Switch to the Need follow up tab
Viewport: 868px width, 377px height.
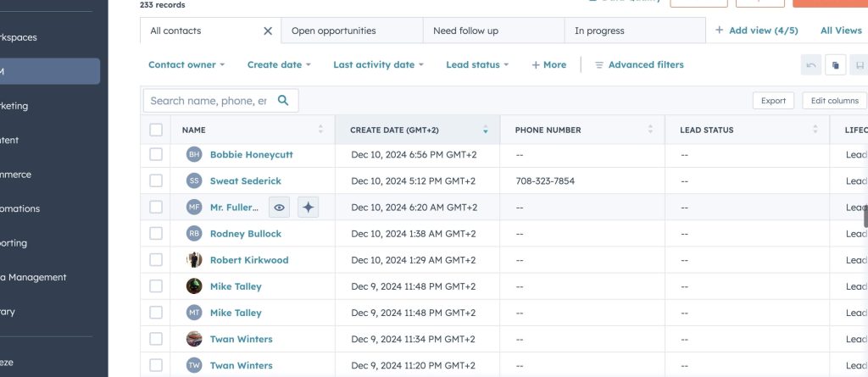tap(494, 30)
